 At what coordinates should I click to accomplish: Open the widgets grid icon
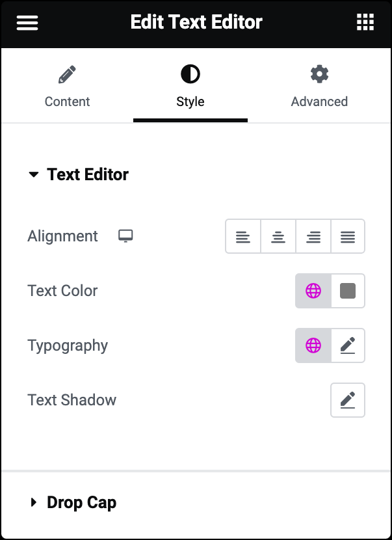(365, 22)
